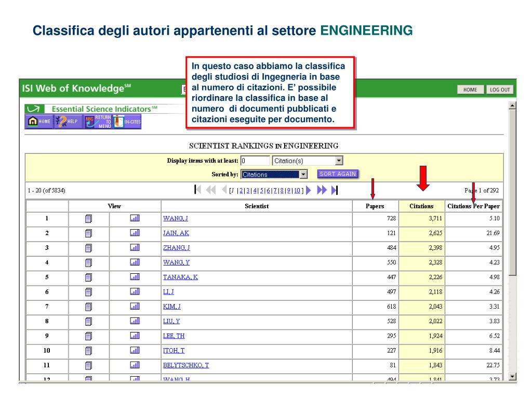This screenshot has height=399, width=532.
Task: Open the graph view icon for ITOH, T
Action: pyautogui.click(x=135, y=350)
